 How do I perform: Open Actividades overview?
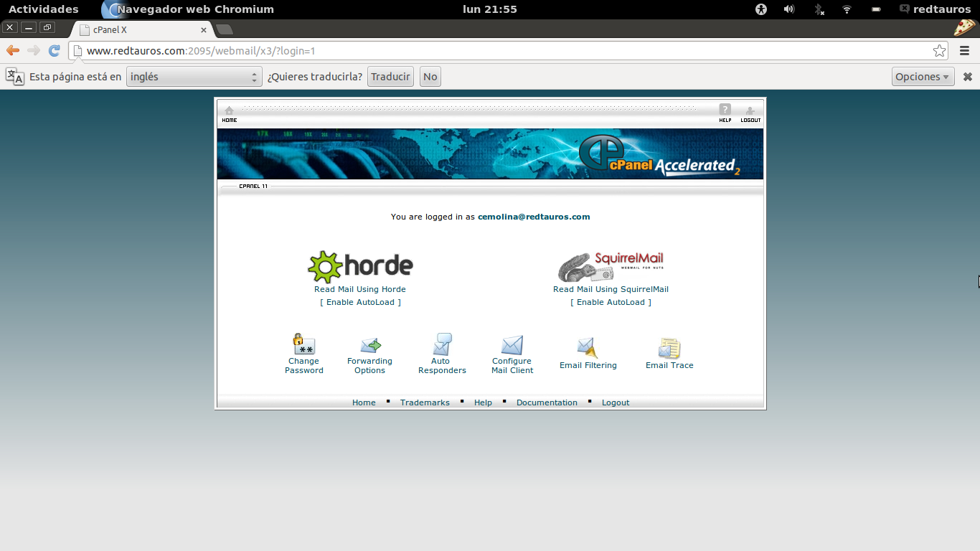tap(43, 9)
